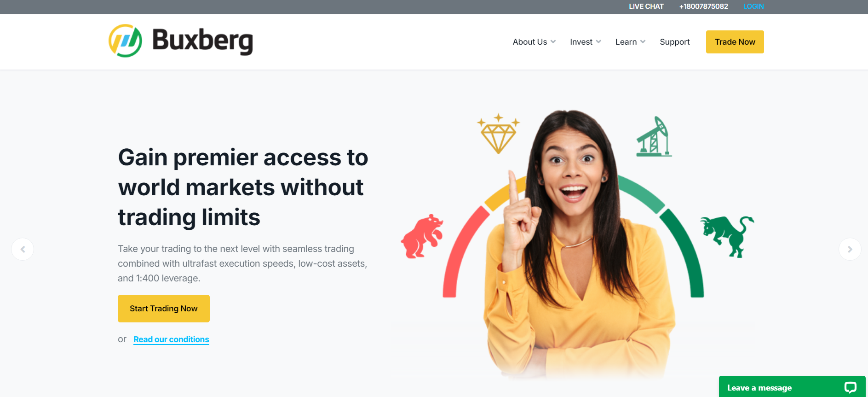Click the gold diamond icon

click(x=498, y=134)
